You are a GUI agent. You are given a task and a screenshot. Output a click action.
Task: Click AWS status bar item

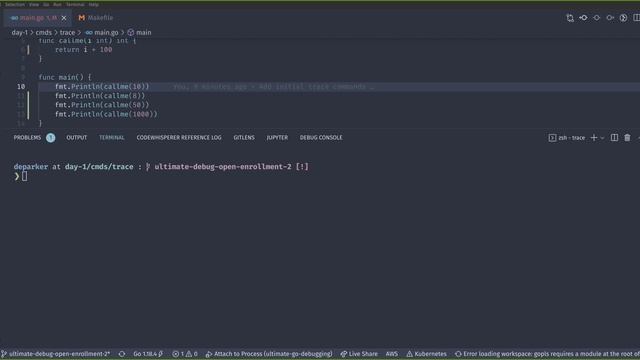coord(391,354)
